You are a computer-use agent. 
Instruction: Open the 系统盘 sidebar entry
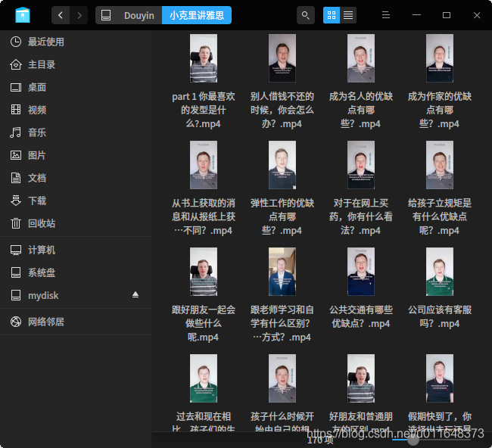tap(76, 272)
